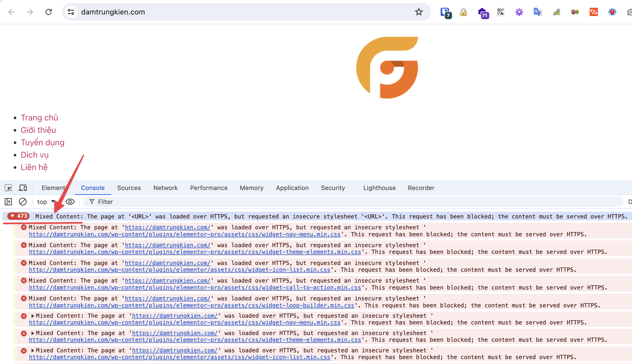Open the Dịch vụ link
The width and height of the screenshot is (632, 364).
point(35,155)
